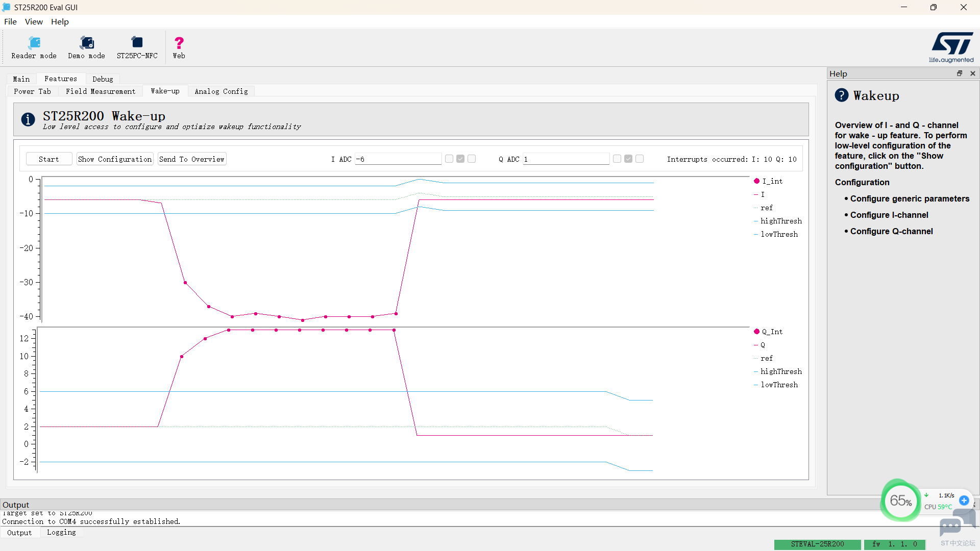Click the Wakeup help question-mark icon
Image resolution: width=980 pixels, height=551 pixels.
point(842,95)
